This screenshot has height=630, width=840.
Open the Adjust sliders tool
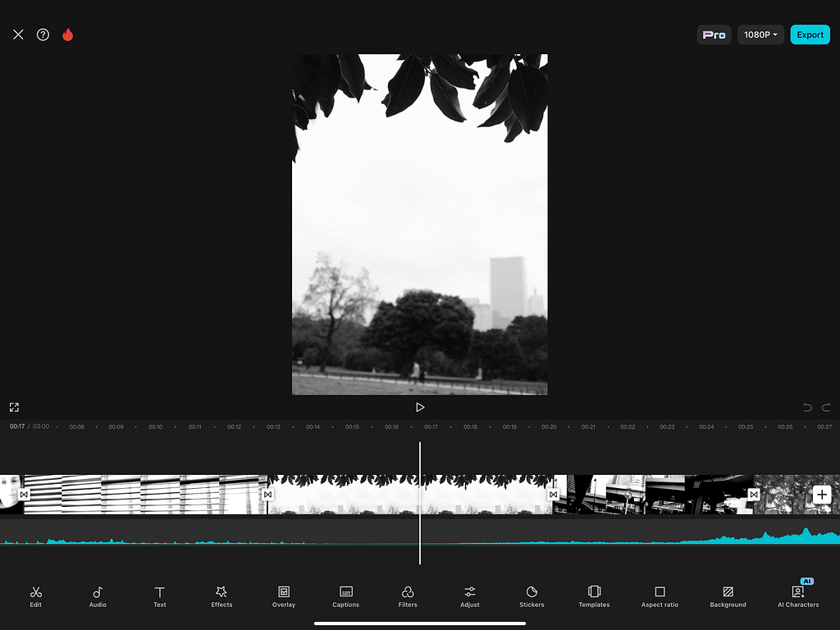click(470, 596)
